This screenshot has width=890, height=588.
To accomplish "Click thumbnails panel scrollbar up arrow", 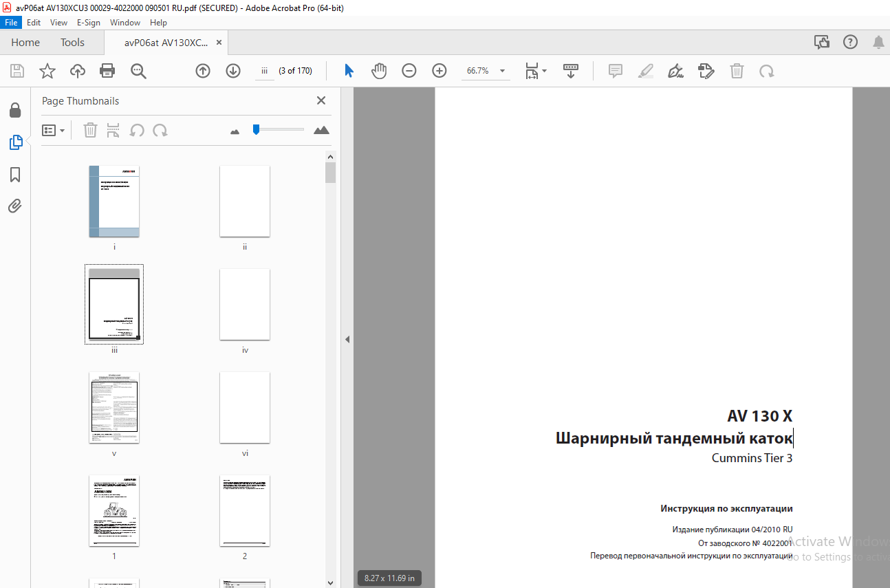I will point(331,156).
